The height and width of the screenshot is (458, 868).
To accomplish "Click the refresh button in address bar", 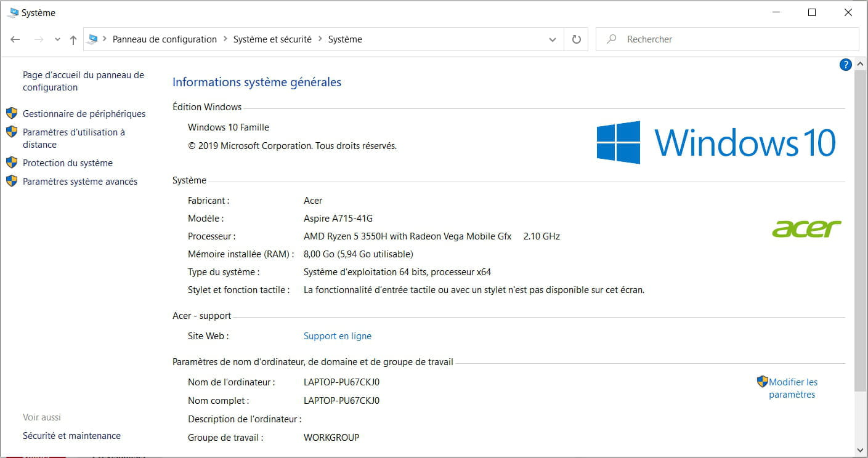I will click(x=576, y=39).
